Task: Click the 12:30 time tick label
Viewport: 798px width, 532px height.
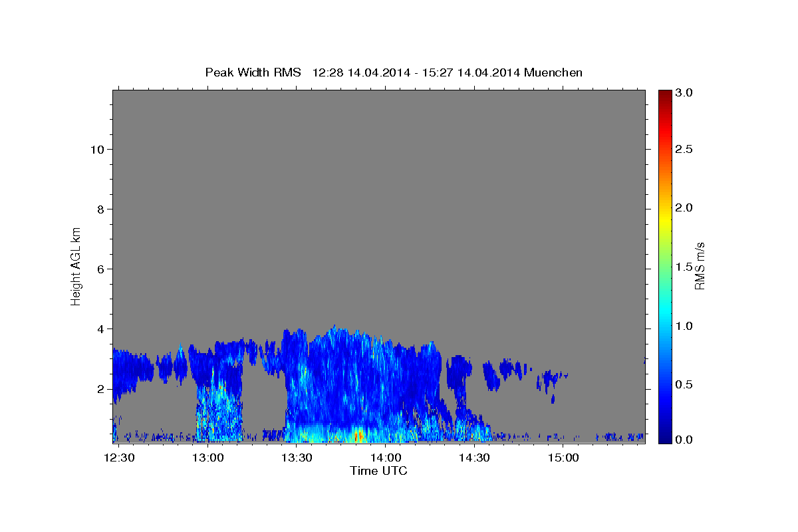Action: pos(120,458)
